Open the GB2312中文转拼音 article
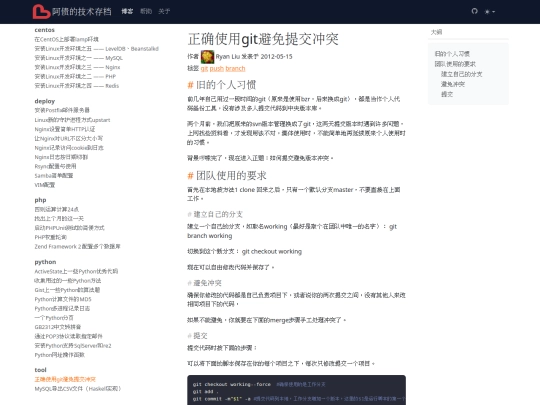540x405 pixels. [58, 327]
